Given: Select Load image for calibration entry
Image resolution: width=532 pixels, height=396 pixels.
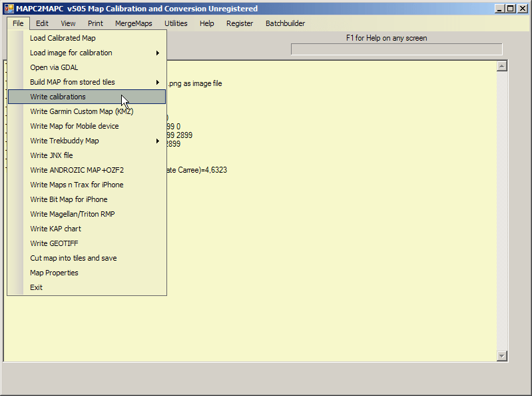Looking at the screenshot, I should 87,53.
